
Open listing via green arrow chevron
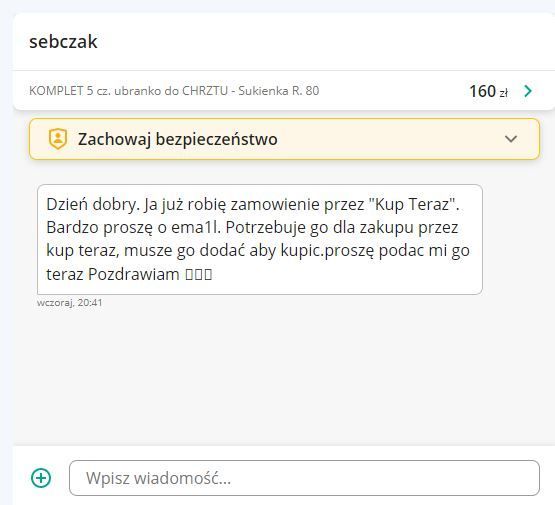[528, 91]
